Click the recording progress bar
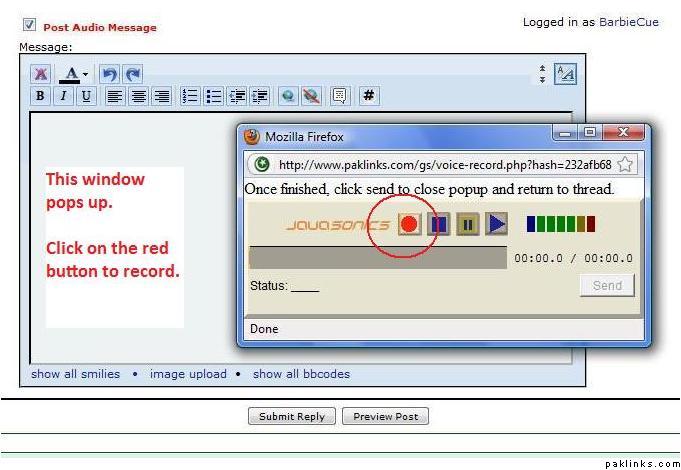 [x=378, y=257]
